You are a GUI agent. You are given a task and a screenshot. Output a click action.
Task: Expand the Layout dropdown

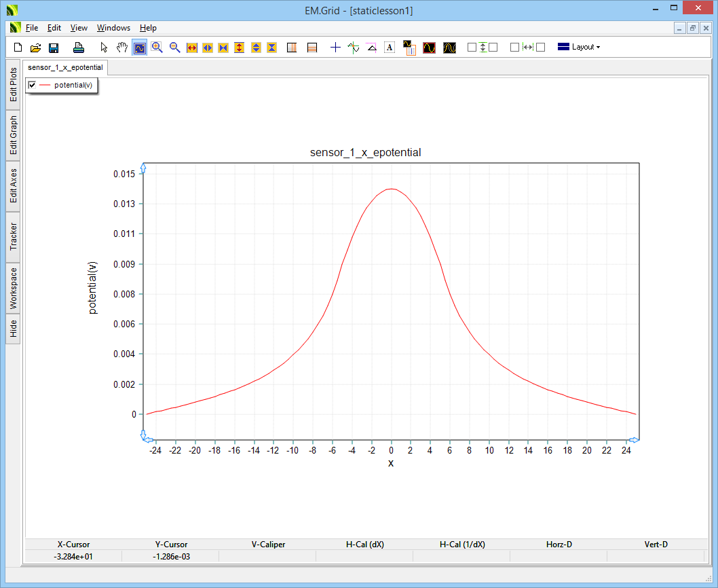coord(579,48)
